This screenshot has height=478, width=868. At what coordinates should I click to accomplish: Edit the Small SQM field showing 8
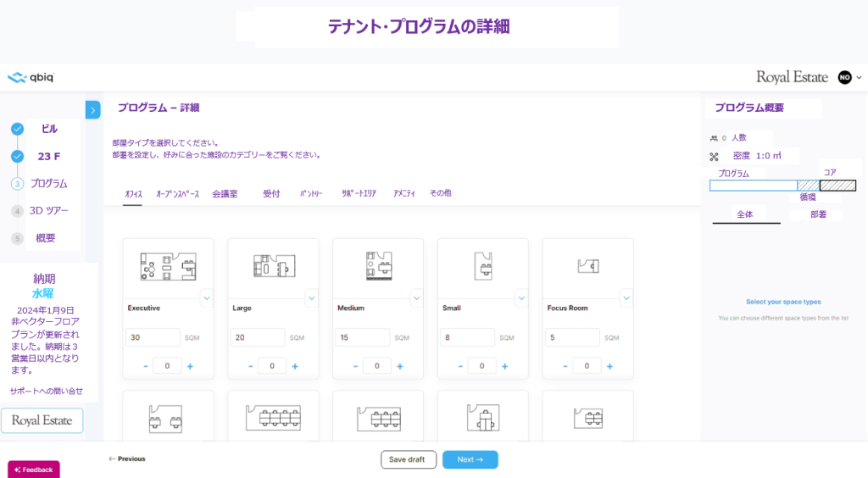click(467, 337)
